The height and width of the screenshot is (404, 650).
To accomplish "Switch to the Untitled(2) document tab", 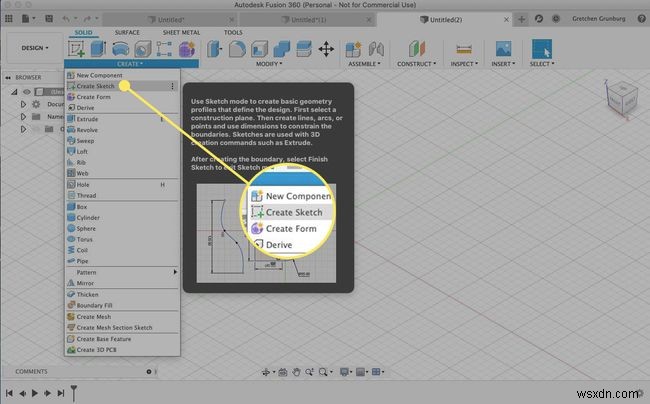I will coord(445,19).
